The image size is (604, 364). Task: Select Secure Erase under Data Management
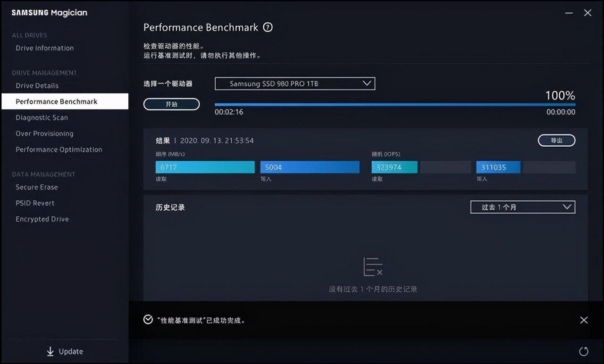point(36,187)
